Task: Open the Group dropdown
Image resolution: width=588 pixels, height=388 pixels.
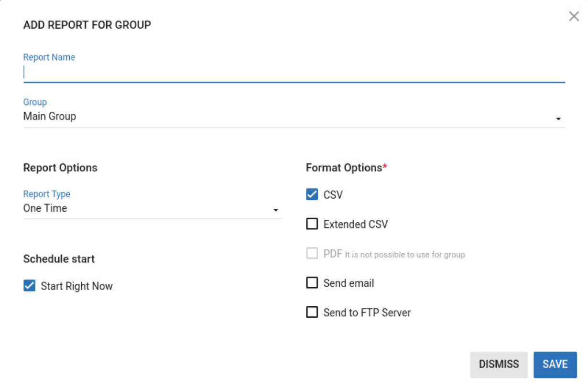Action: click(x=287, y=116)
